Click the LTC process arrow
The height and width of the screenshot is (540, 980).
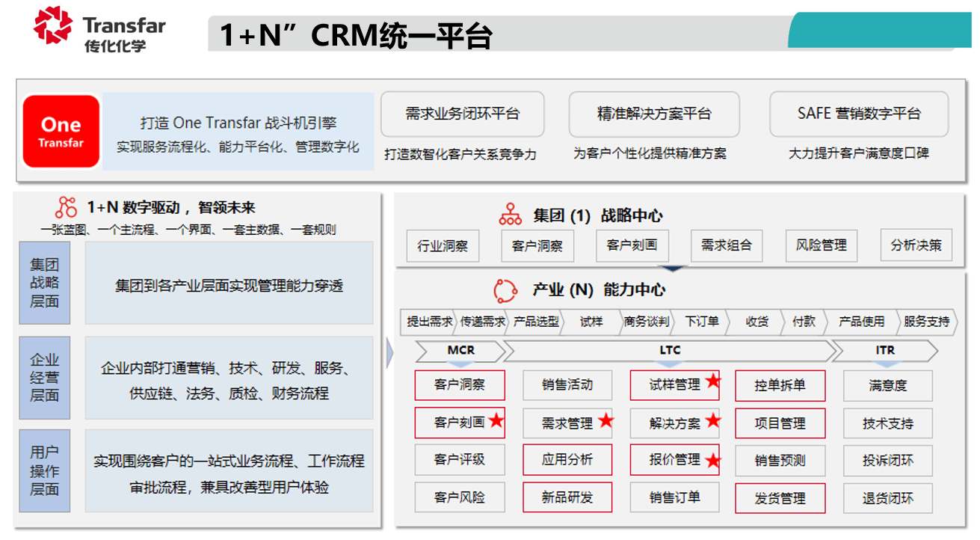(670, 350)
